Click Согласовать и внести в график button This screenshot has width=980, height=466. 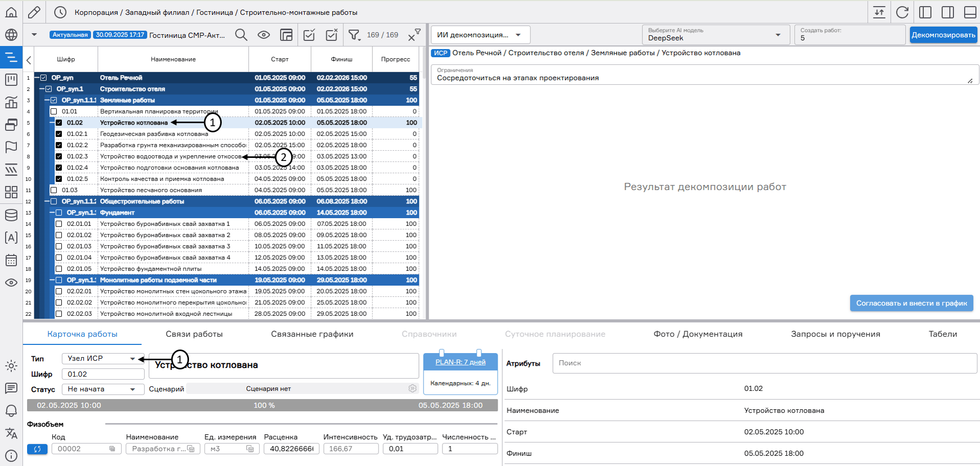(x=911, y=303)
